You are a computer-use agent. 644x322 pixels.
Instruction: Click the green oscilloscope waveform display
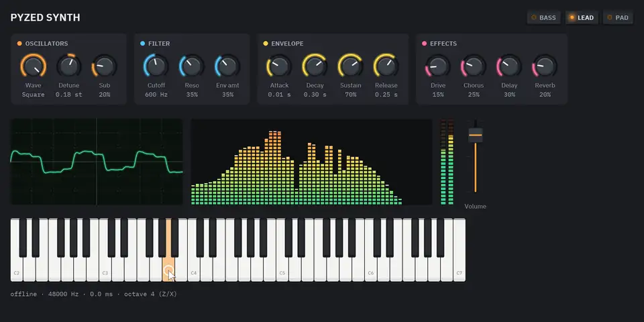[x=97, y=162]
